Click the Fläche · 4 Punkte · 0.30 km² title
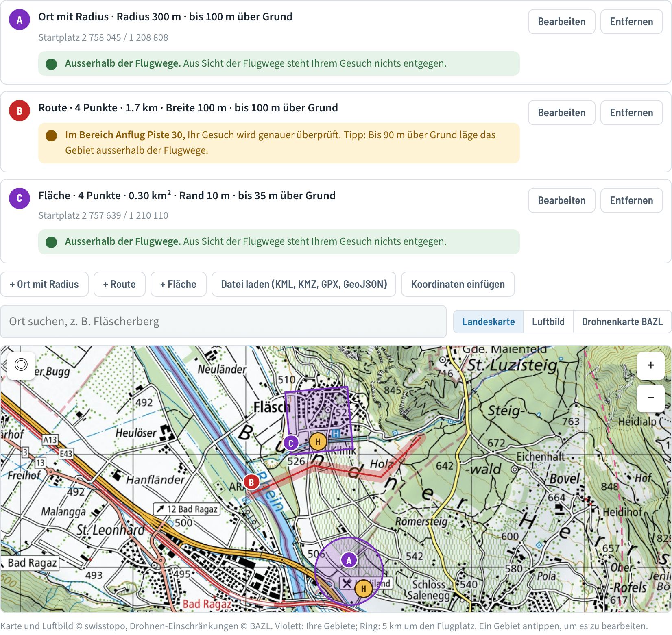The width and height of the screenshot is (672, 635). coord(187,196)
